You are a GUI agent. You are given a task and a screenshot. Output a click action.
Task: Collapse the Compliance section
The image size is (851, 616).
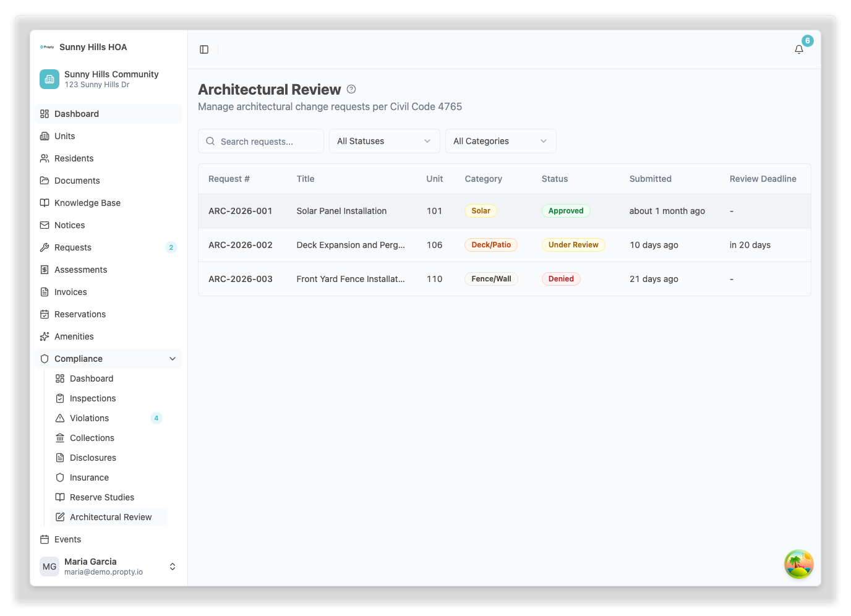173,359
